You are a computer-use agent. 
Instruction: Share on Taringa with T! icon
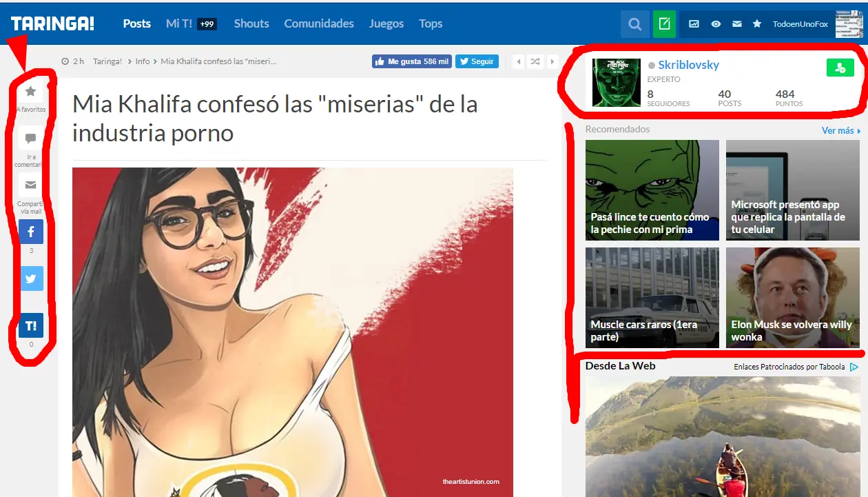pyautogui.click(x=31, y=325)
